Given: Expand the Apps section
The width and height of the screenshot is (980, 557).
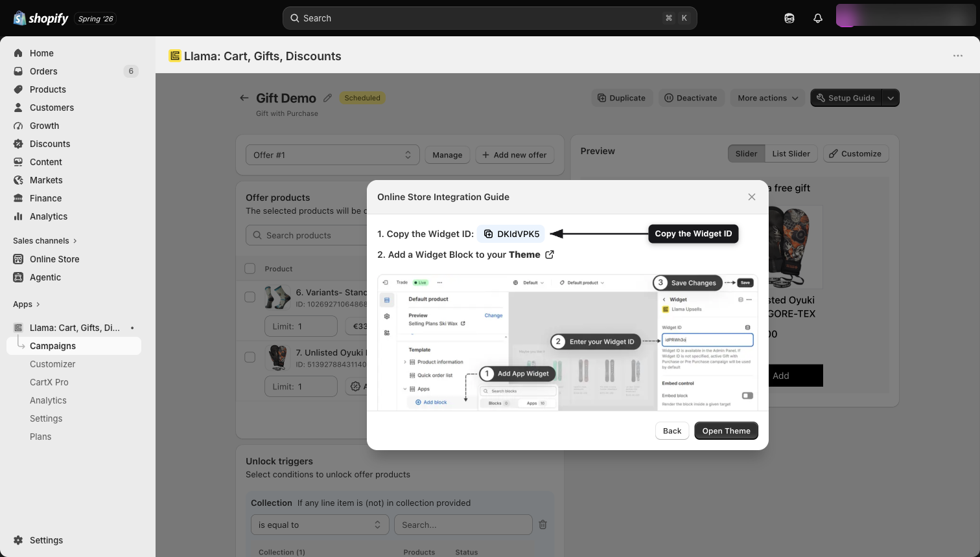Looking at the screenshot, I should coord(27,304).
